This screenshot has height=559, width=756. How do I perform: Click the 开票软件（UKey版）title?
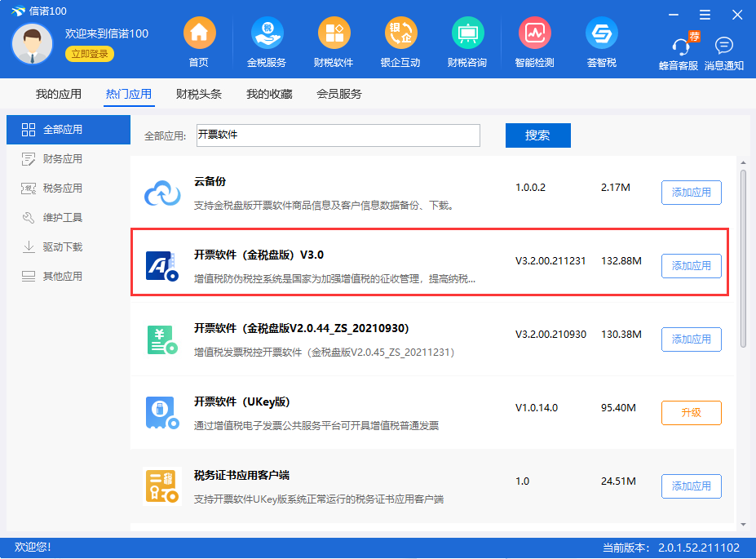(242, 402)
